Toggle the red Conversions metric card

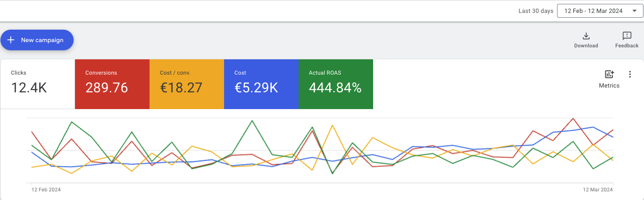[112, 84]
